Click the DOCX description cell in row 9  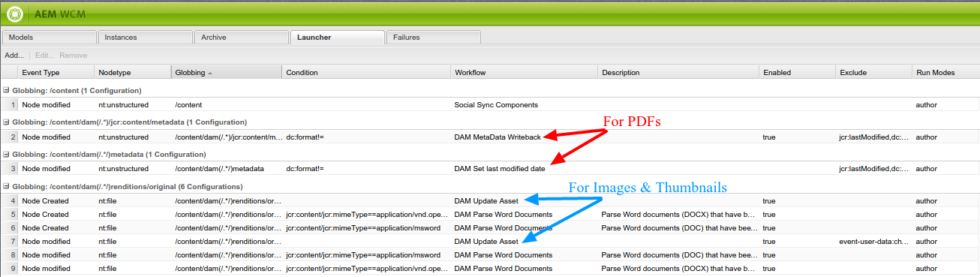[x=678, y=269]
